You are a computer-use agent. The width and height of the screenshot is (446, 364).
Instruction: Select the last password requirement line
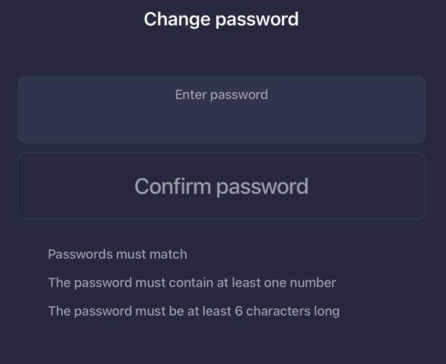(x=194, y=311)
